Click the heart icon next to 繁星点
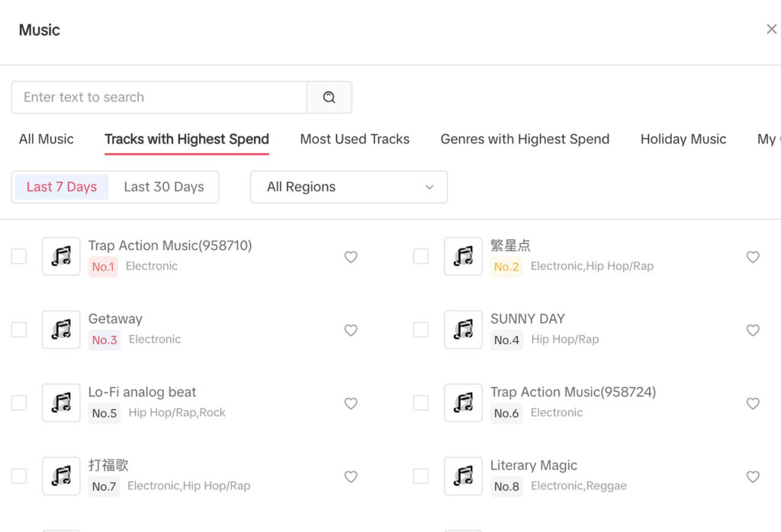Screen dimensions: 781x532 [x=753, y=257]
